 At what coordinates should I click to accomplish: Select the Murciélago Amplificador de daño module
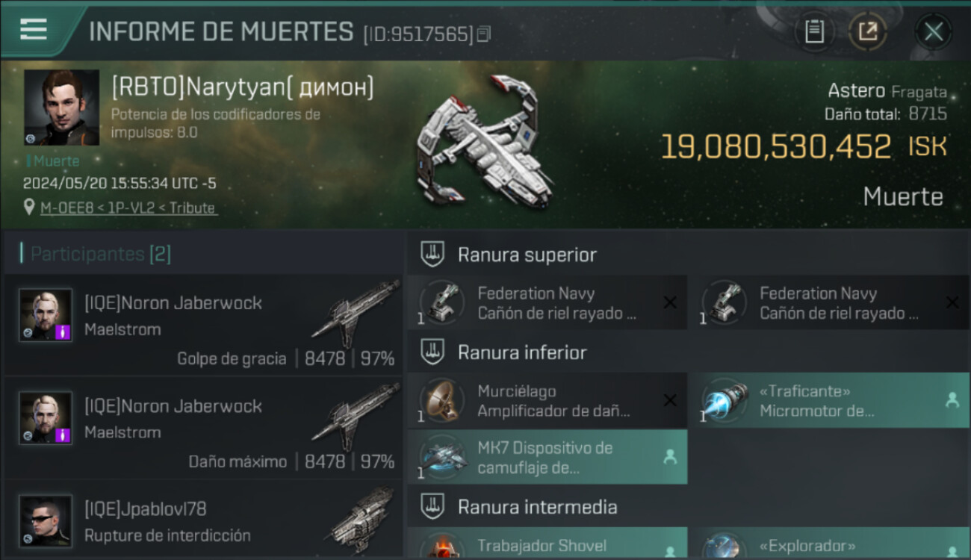(547, 400)
